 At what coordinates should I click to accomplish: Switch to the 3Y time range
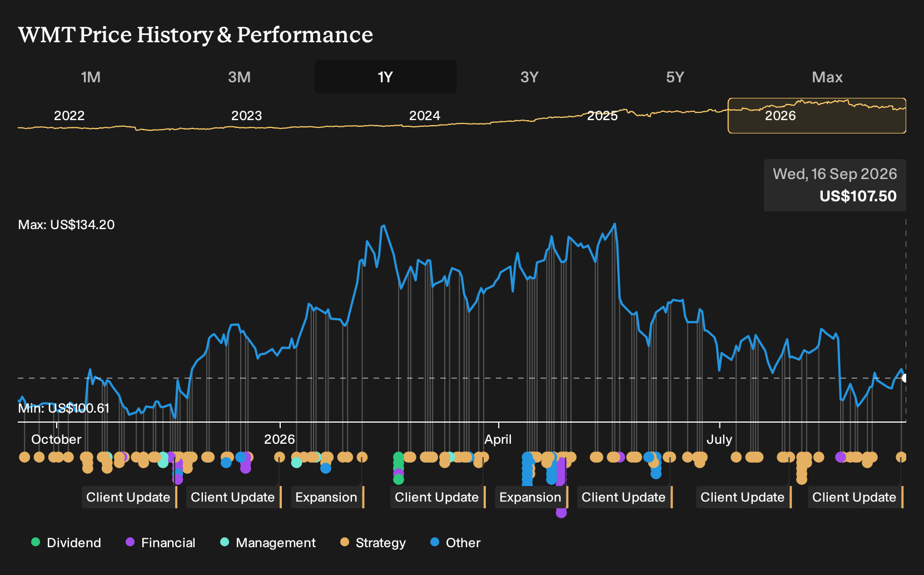pyautogui.click(x=529, y=77)
